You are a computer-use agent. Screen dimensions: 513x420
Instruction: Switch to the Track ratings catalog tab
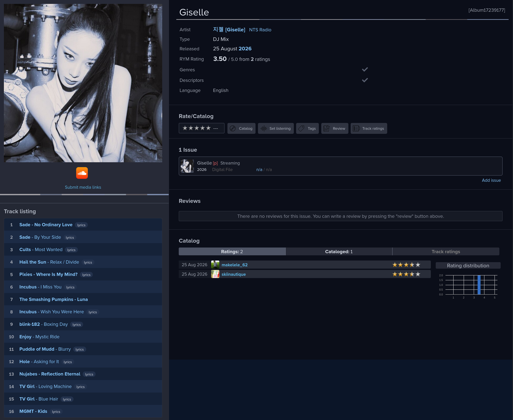446,252
